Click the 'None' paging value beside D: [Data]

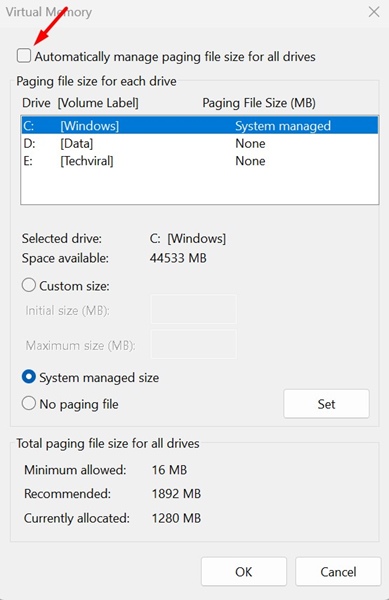pyautogui.click(x=250, y=143)
